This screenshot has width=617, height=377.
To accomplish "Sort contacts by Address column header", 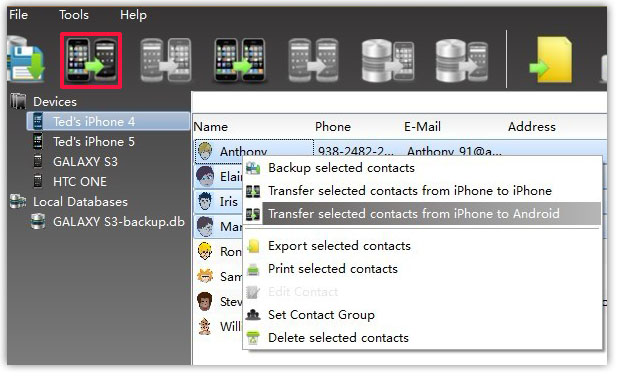I will pyautogui.click(x=532, y=127).
